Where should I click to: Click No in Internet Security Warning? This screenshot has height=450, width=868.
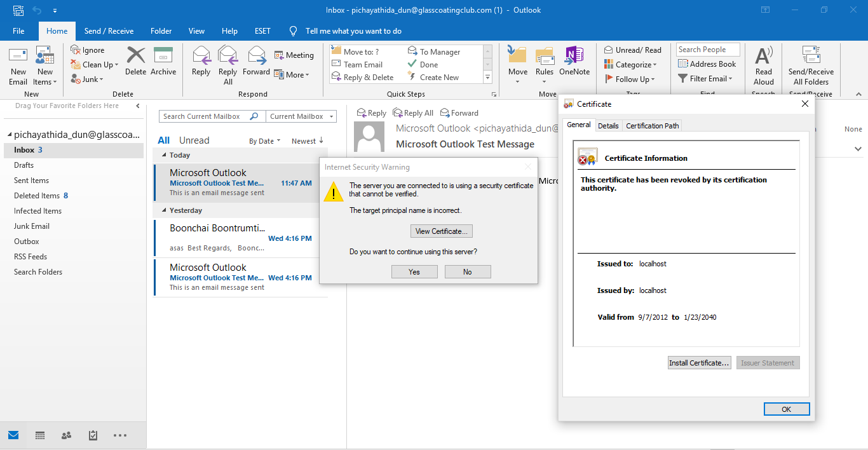468,272
